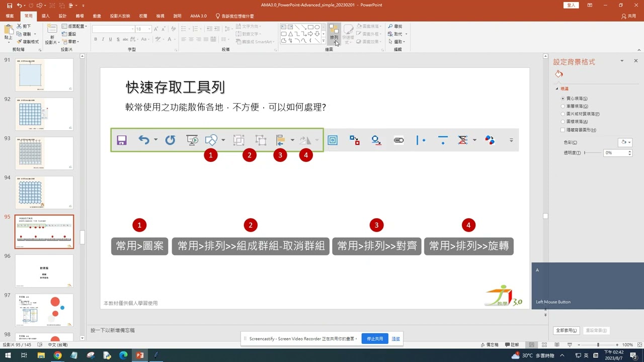Open Shape Fill (圖案填滿) dropdown
The image size is (644, 362).
tap(369, 26)
